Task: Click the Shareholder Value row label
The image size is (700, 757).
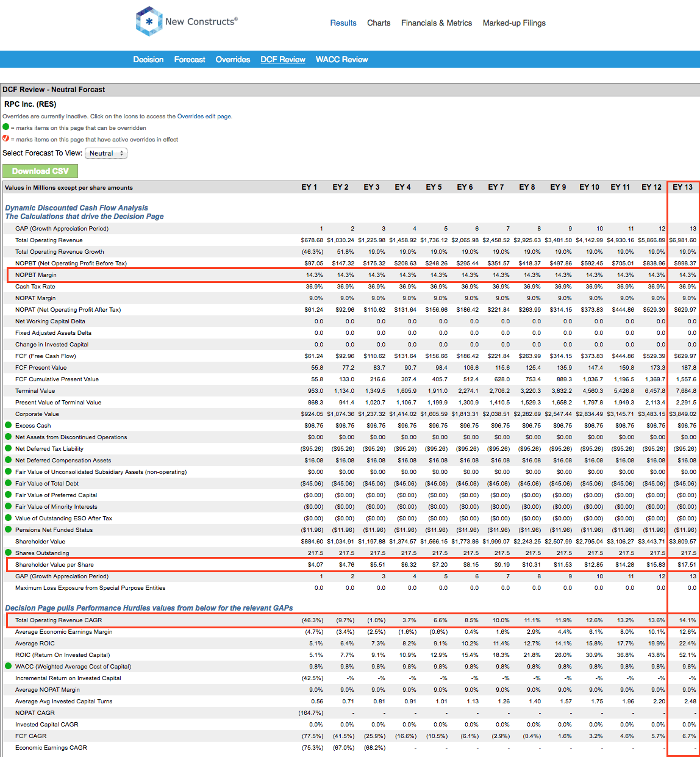Action: pos(40,541)
